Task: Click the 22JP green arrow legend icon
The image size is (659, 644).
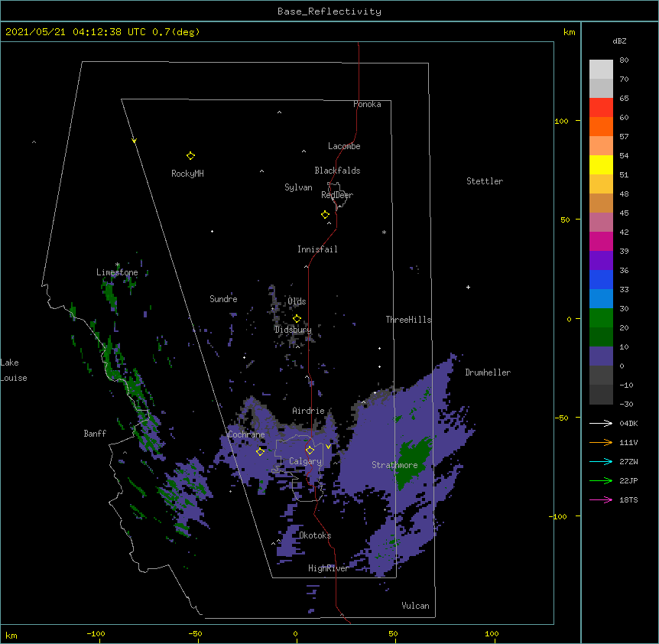Action: (x=601, y=480)
